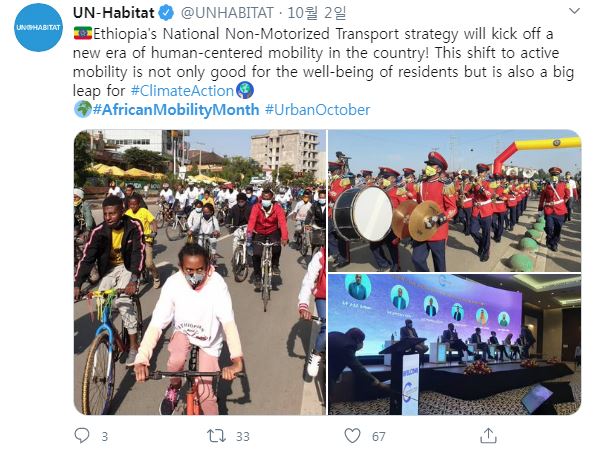Click the retweet arrows icon
The image size is (594, 451).
[x=216, y=436]
